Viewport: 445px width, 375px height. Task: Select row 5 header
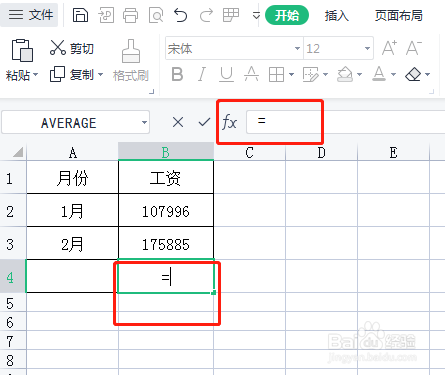[x=13, y=303]
